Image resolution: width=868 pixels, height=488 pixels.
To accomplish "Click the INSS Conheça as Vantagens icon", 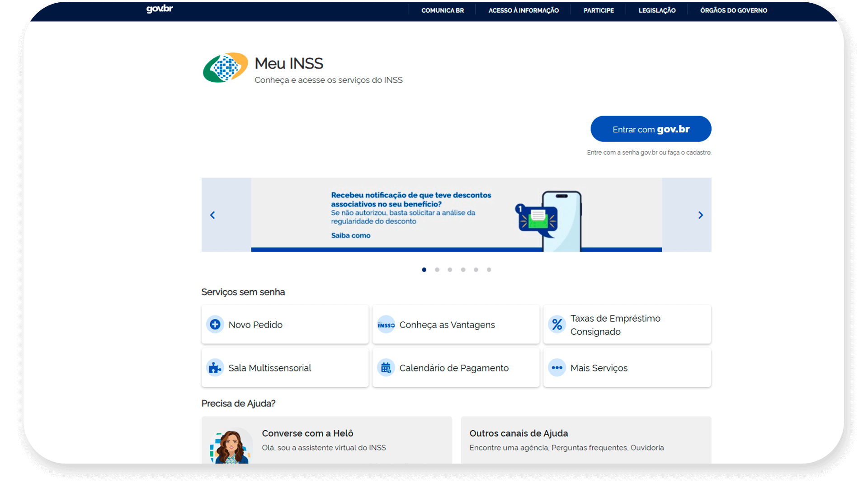I will click(x=386, y=324).
